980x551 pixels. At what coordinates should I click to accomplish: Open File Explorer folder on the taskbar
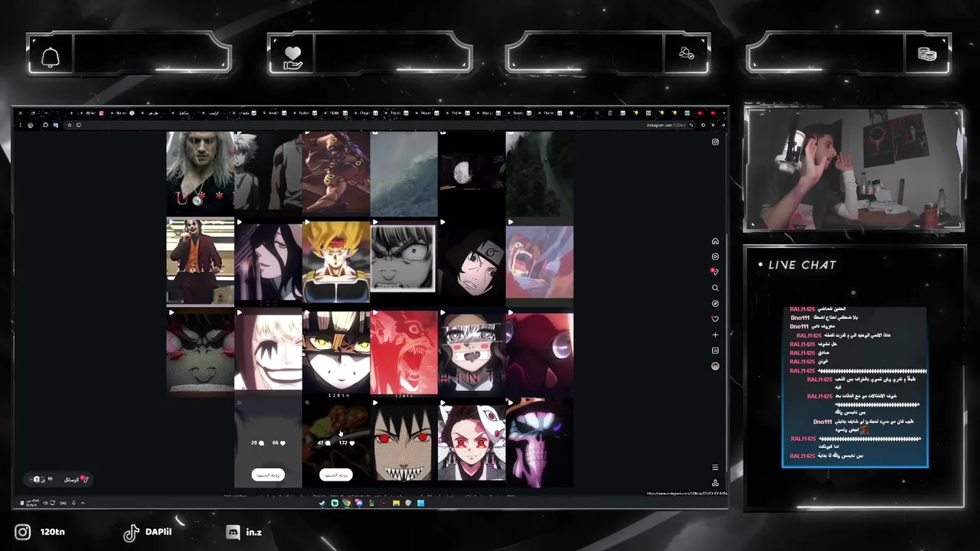pos(396,503)
